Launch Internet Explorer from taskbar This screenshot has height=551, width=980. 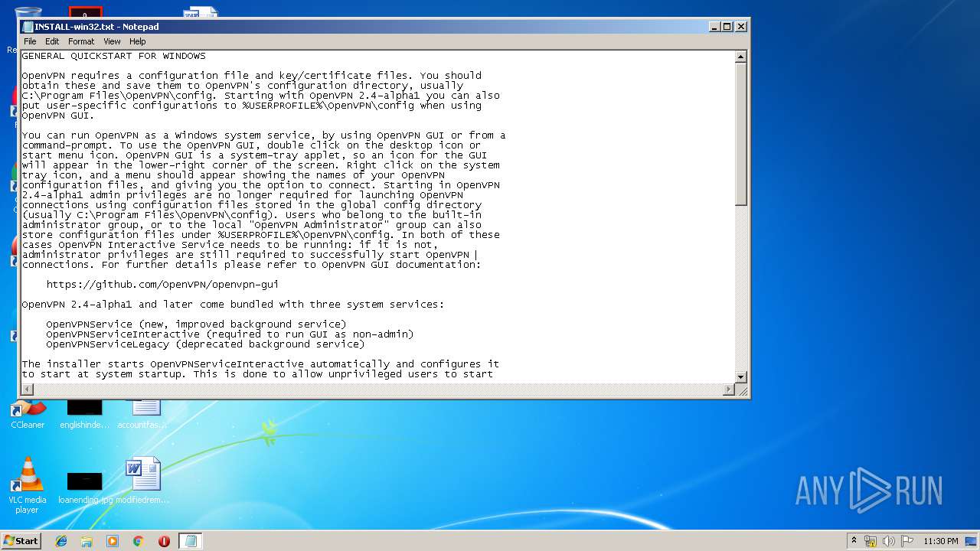61,541
